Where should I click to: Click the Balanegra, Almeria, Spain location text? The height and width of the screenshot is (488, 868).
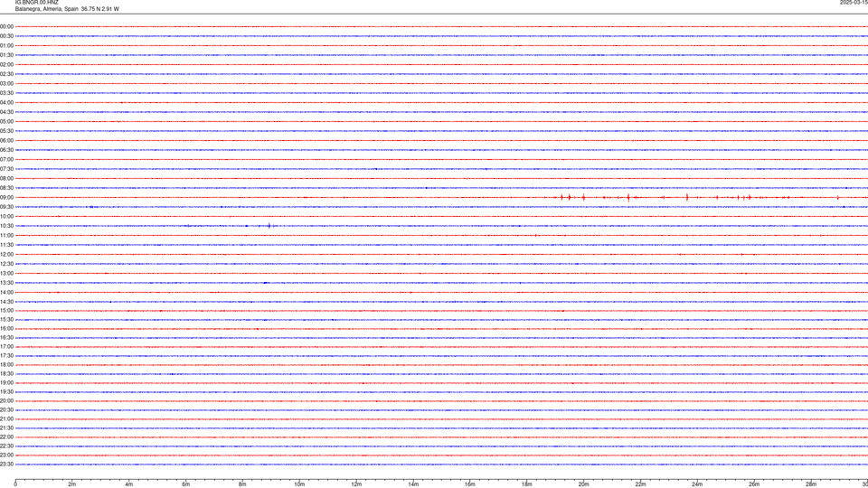47,9
